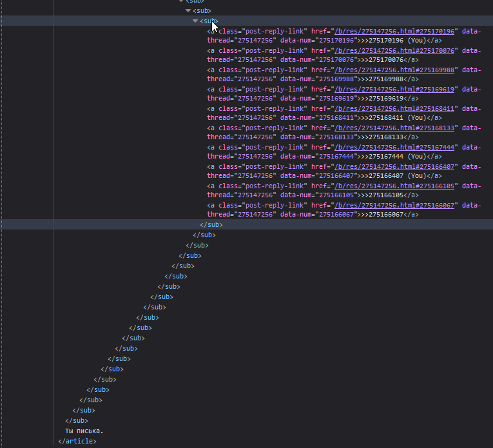
Task: Collapse the highlighted <sub> node triangle
Action: coord(195,21)
